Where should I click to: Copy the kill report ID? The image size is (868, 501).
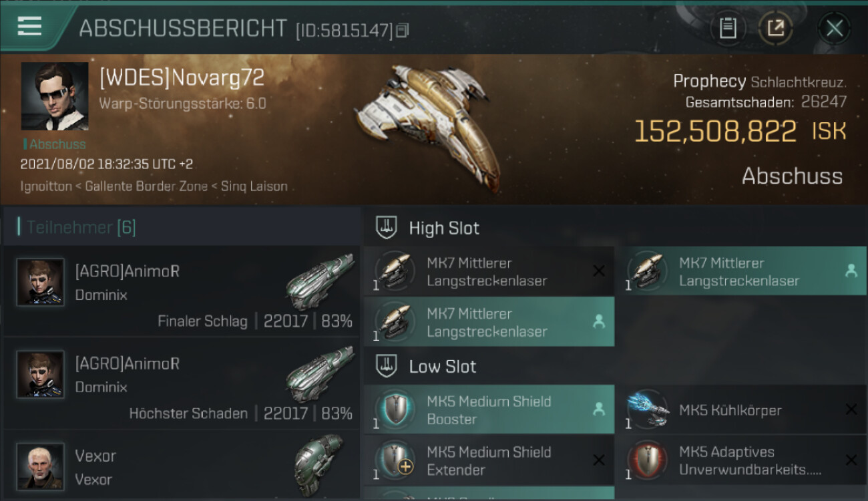[402, 31]
